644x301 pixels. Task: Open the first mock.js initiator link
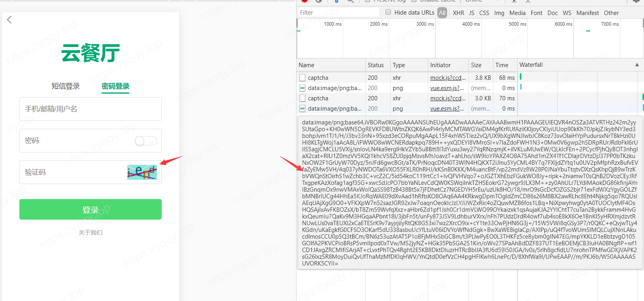[x=448, y=78]
